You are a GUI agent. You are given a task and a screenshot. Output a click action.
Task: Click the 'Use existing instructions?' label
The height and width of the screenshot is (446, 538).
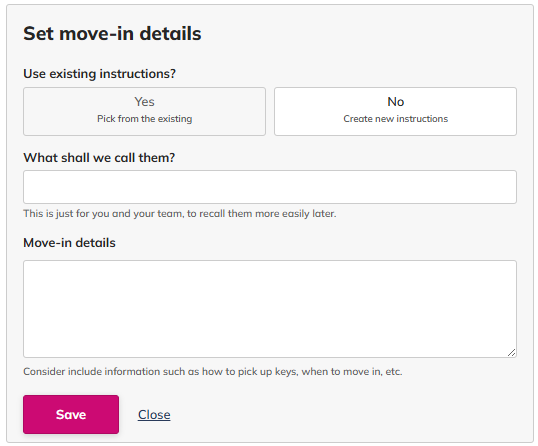tap(100, 74)
